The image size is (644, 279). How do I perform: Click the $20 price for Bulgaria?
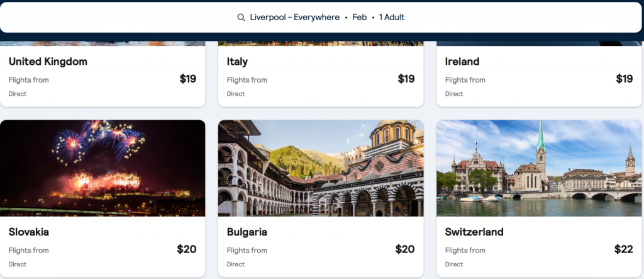click(x=405, y=249)
